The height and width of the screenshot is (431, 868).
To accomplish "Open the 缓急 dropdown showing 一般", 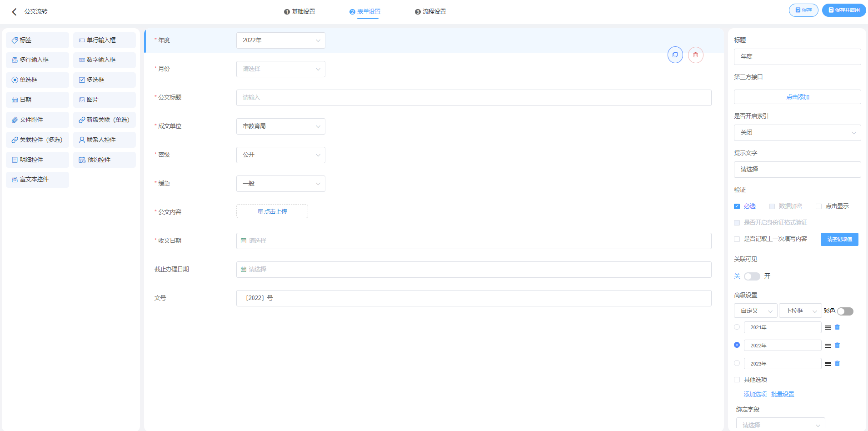I will [281, 184].
